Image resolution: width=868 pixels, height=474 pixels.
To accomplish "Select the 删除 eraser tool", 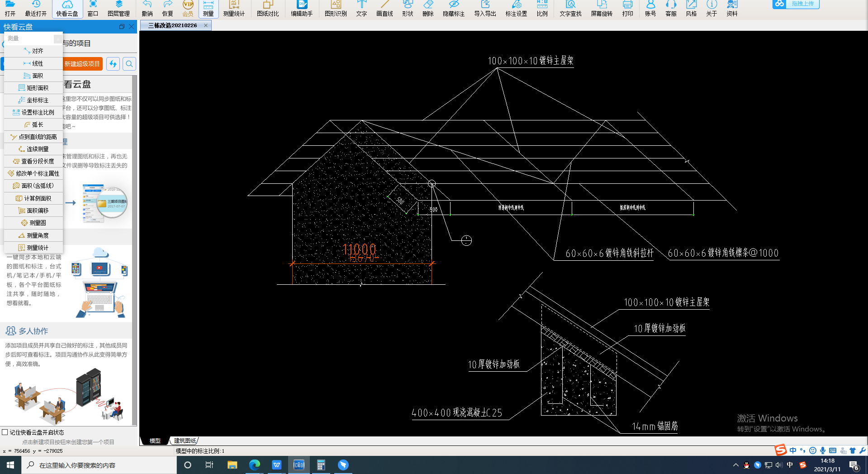I will click(428, 9).
